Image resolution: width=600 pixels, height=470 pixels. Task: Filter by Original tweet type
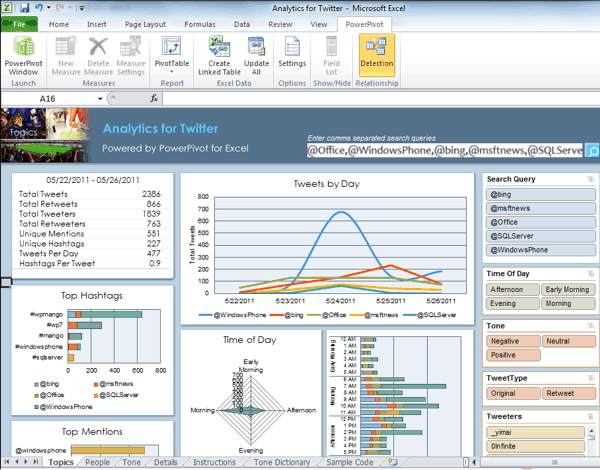[x=513, y=393]
